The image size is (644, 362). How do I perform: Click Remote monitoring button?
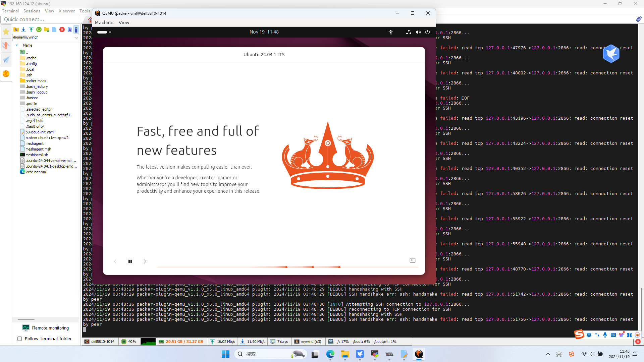(x=46, y=328)
